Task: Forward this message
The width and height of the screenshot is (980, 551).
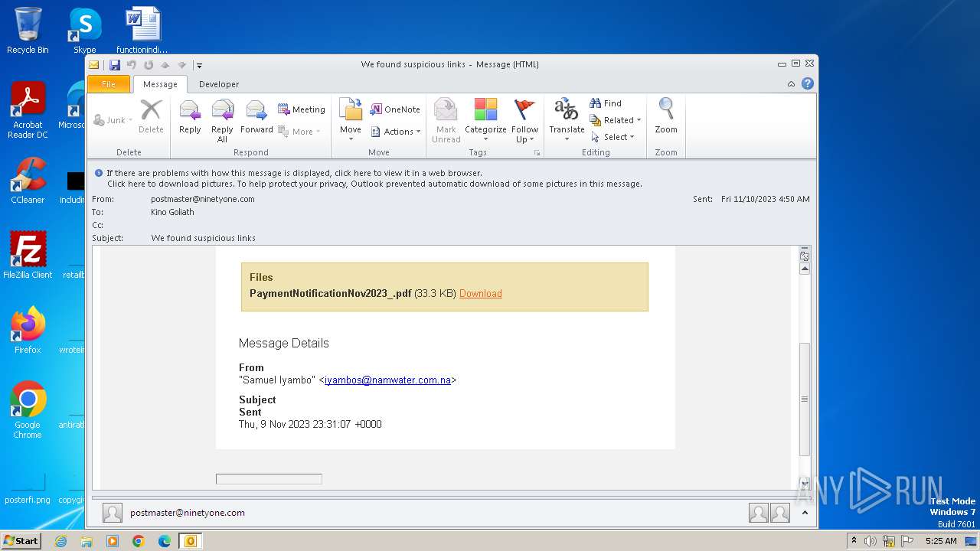Action: (256, 117)
